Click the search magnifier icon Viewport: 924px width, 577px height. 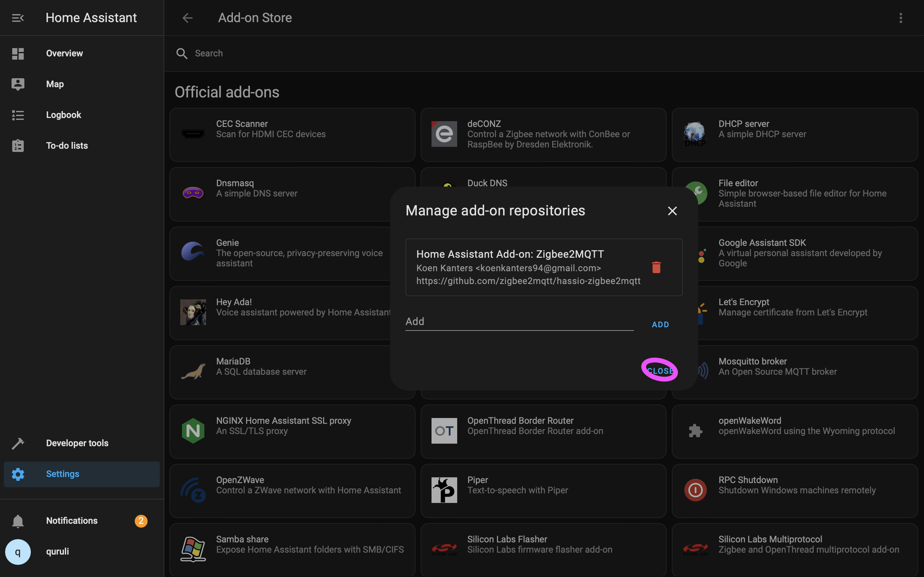click(x=182, y=54)
